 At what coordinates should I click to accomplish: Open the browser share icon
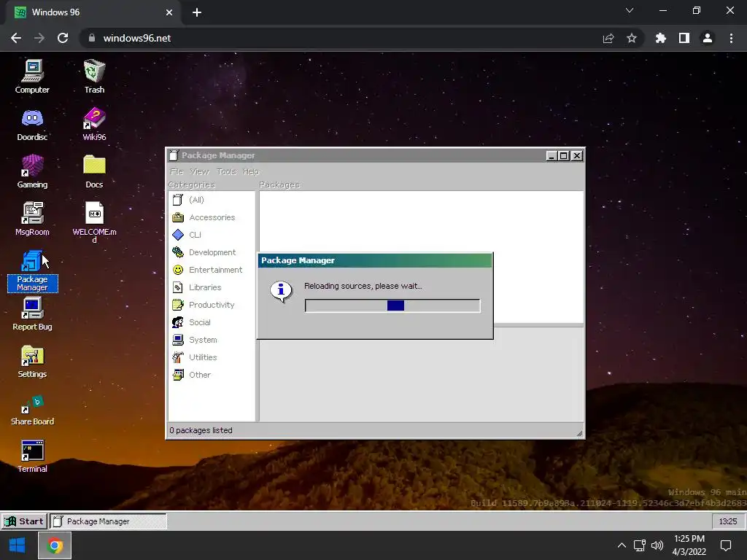coord(608,38)
